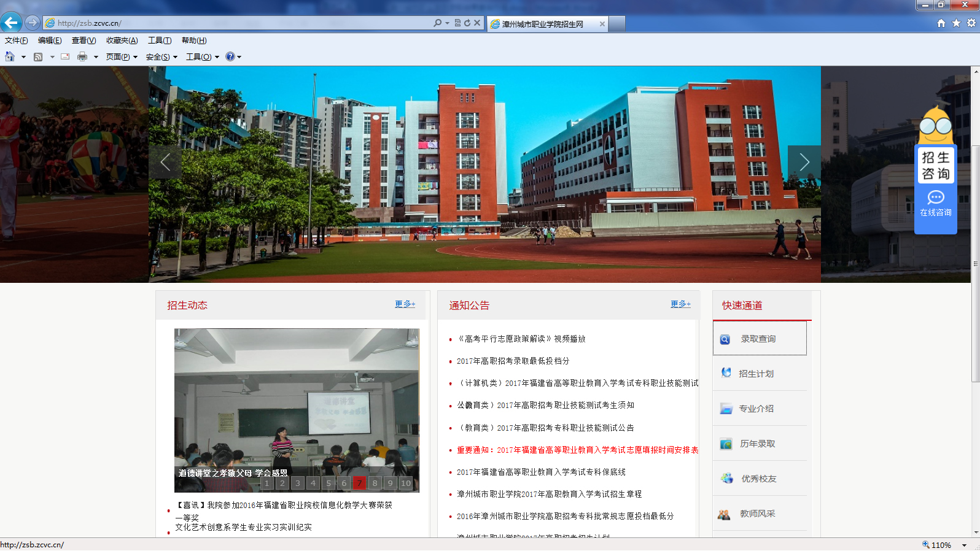
Task: Click the classroom lecture news photo
Action: [x=297, y=410]
